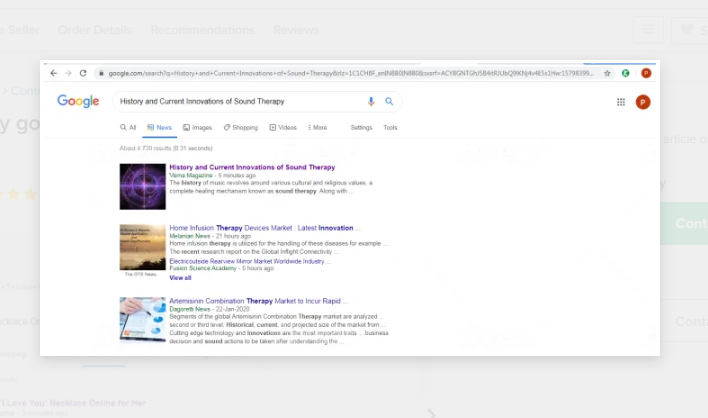Open the Google account profile avatar
This screenshot has height=418, width=708.
(x=643, y=101)
